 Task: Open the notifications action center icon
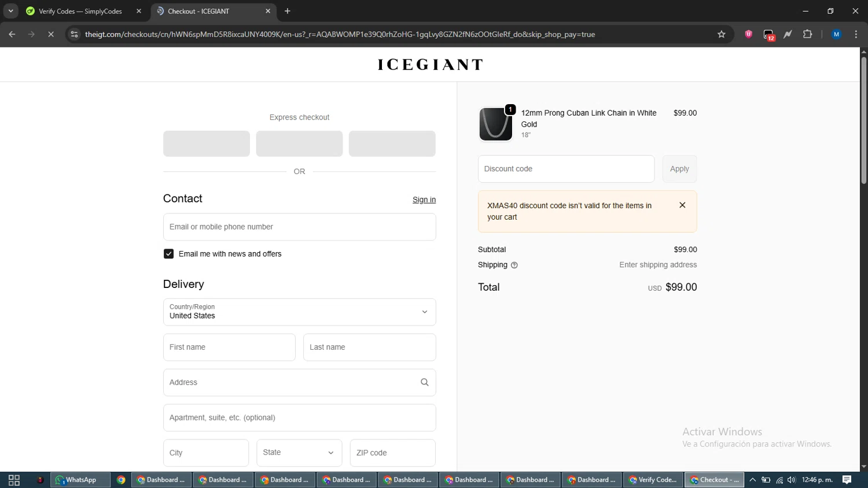point(847,480)
